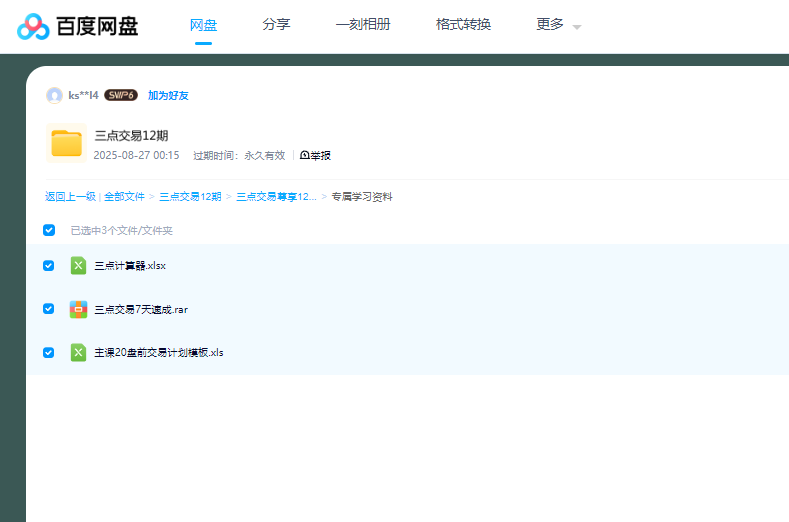This screenshot has width=789, height=522.
Task: Click the 举报 report icon
Action: [305, 156]
